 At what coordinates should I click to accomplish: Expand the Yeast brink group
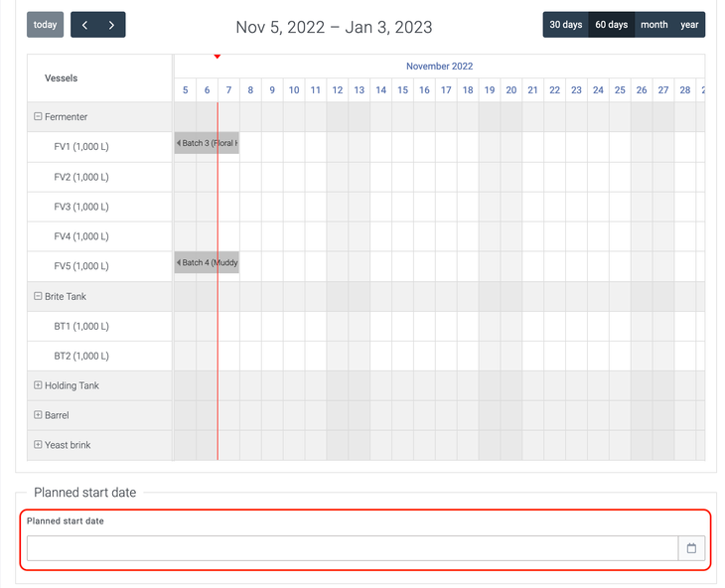[38, 445]
